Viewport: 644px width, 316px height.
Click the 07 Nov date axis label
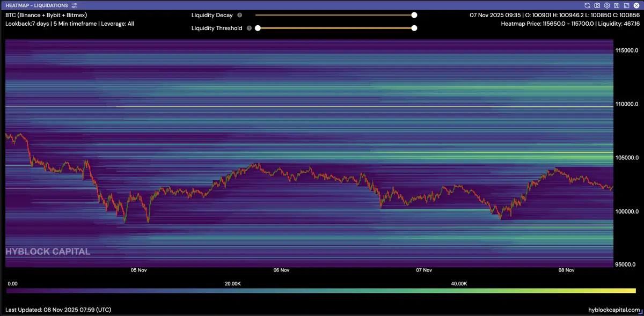coord(424,270)
